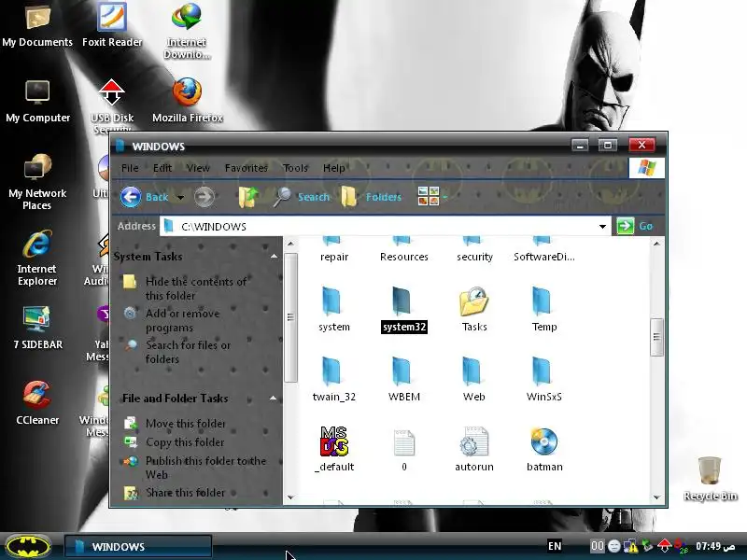Open CCleaner desktop icon
The height and width of the screenshot is (560, 747).
pos(37,403)
